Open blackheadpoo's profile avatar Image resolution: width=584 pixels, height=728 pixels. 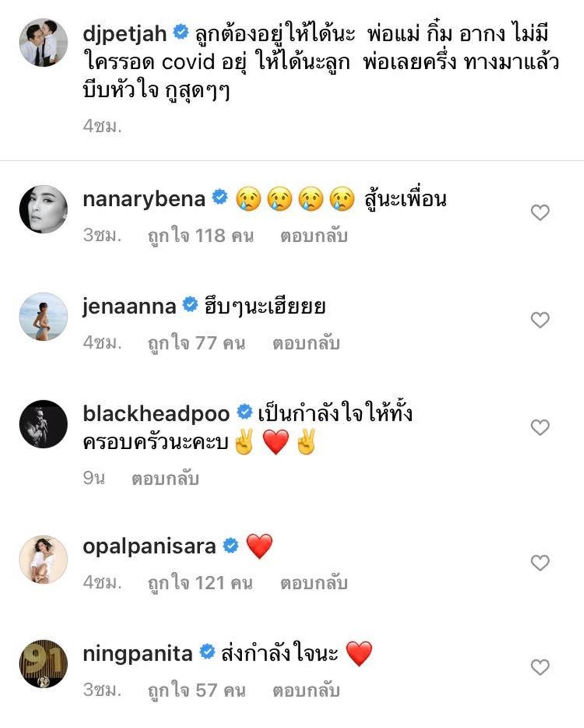click(43, 424)
